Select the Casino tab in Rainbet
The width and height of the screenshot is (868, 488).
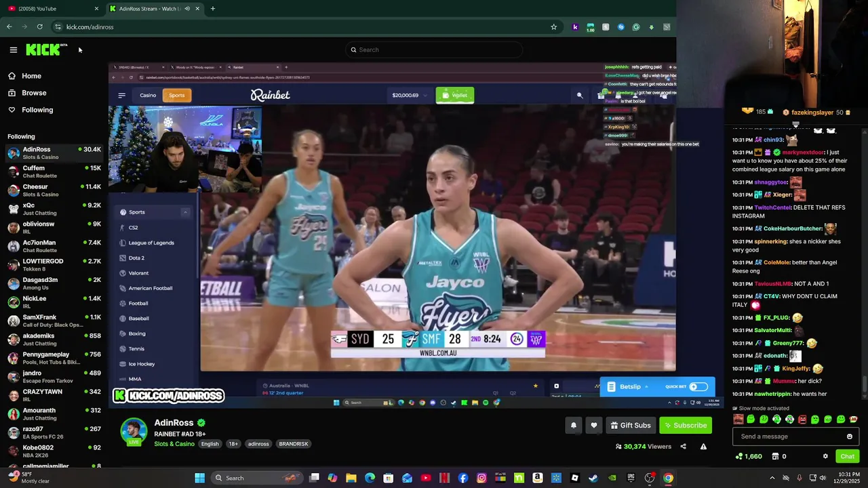[x=148, y=96]
